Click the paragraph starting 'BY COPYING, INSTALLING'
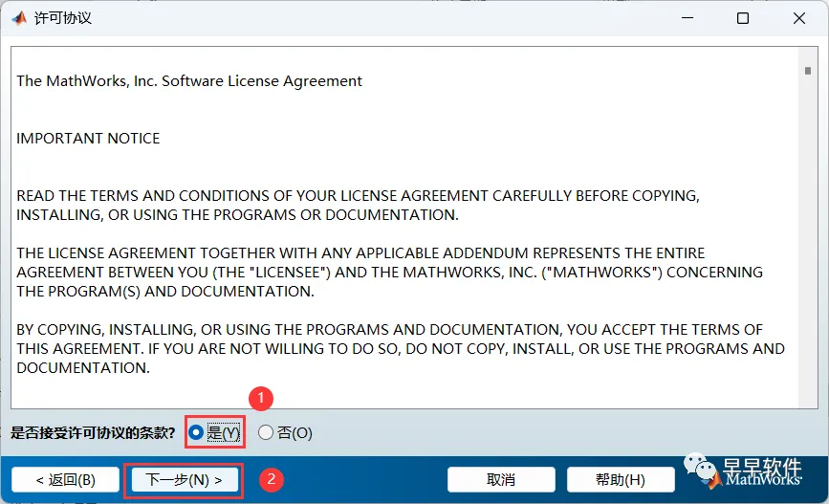The width and height of the screenshot is (829, 504). [x=401, y=348]
